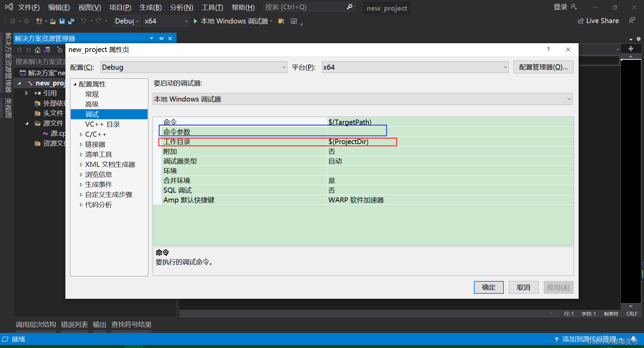The width and height of the screenshot is (644, 348).
Task: Click the search magnifier icon in title bar
Action: [350, 7]
